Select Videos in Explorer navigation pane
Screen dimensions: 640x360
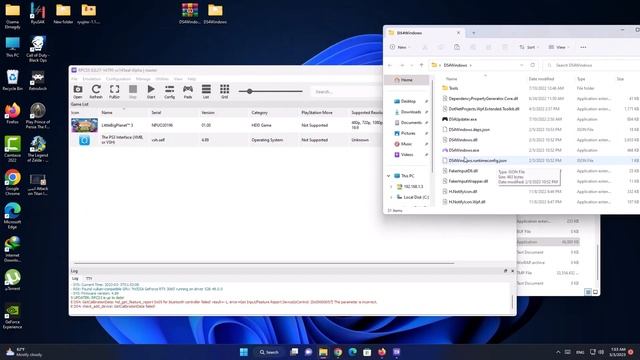407,155
